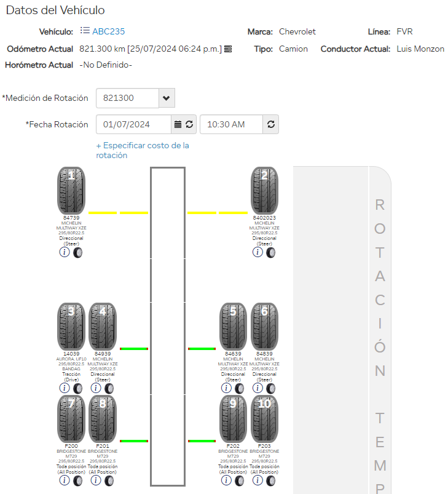Show info for Bandag tire 14039

pos(65,388)
